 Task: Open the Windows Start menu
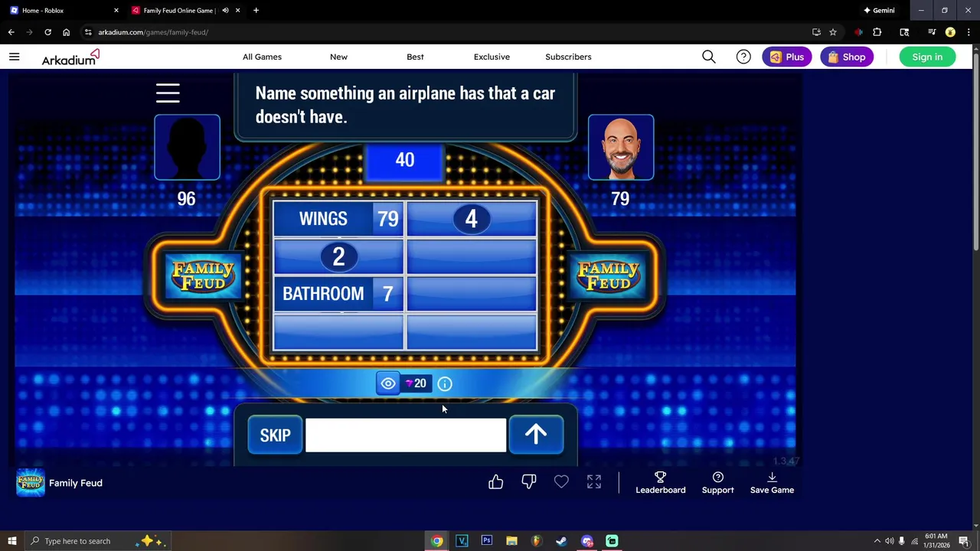(11, 541)
